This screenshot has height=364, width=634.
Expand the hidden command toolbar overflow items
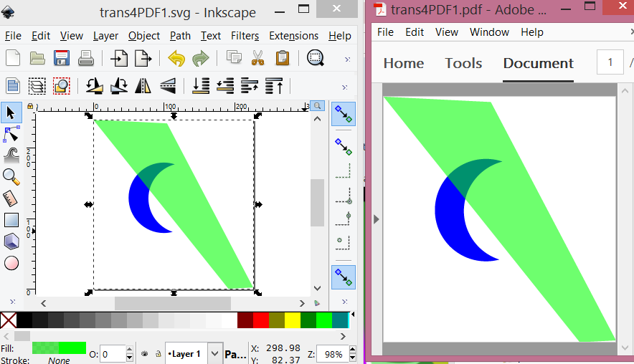point(347,59)
